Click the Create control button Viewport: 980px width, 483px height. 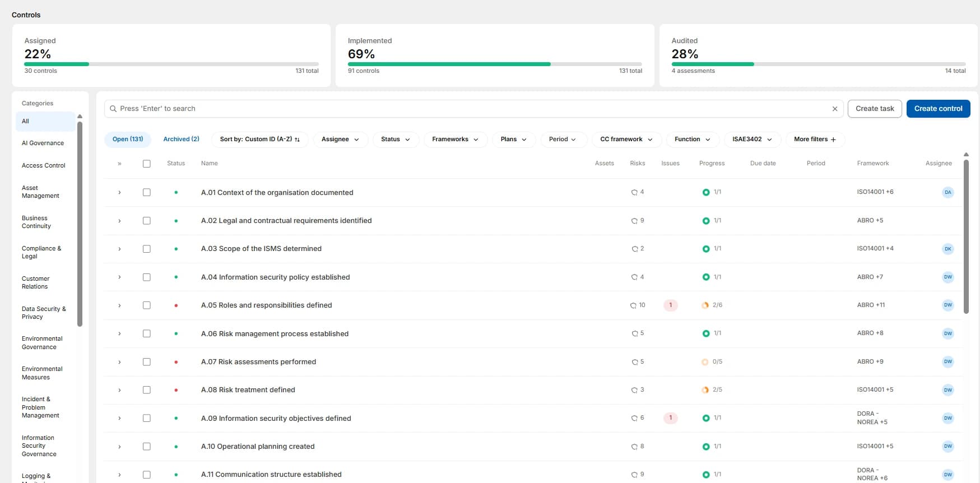coord(938,109)
